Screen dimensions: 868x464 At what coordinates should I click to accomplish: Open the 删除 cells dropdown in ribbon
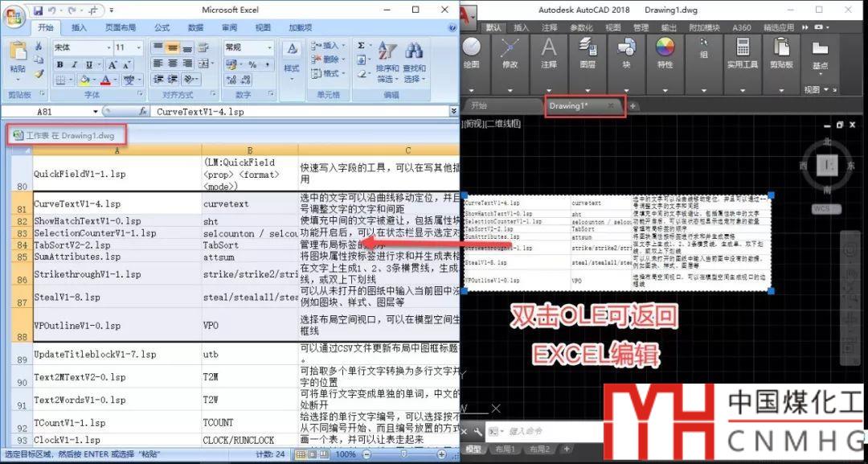click(329, 60)
